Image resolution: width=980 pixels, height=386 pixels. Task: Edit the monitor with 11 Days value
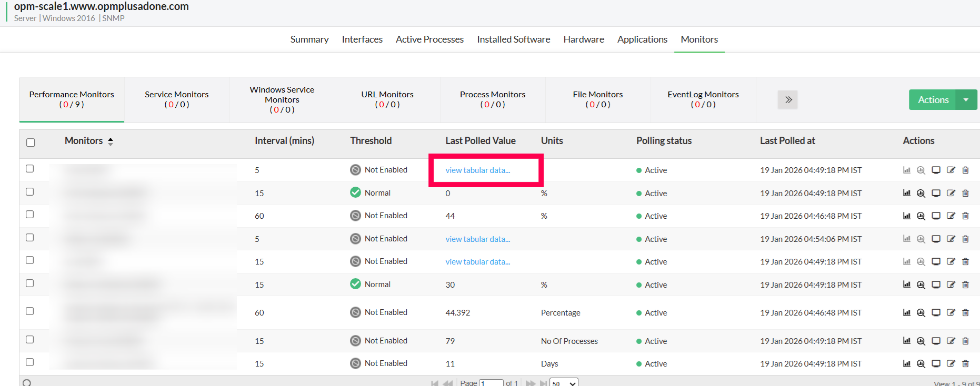click(x=951, y=363)
